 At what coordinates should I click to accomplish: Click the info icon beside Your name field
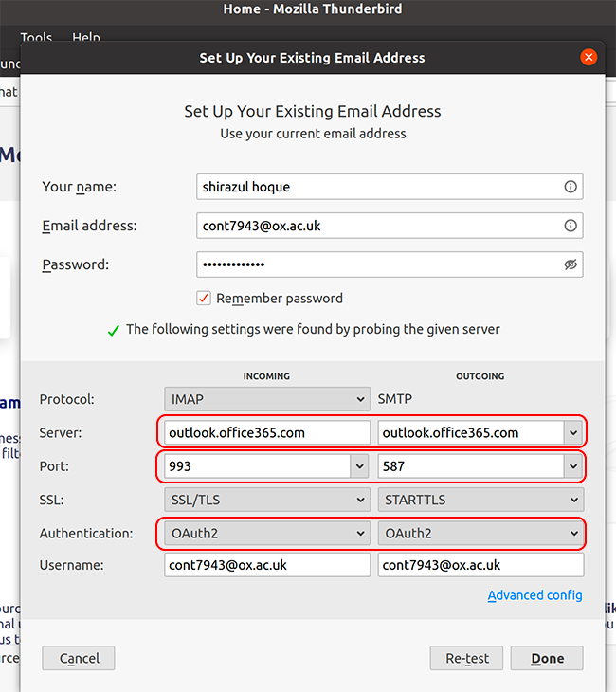(x=571, y=187)
